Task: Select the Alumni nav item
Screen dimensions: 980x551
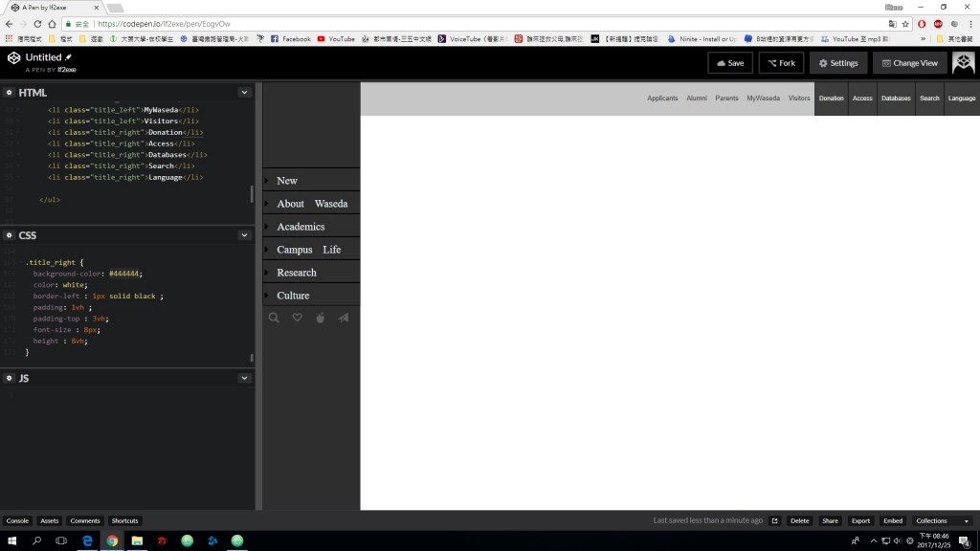Action: pos(697,99)
